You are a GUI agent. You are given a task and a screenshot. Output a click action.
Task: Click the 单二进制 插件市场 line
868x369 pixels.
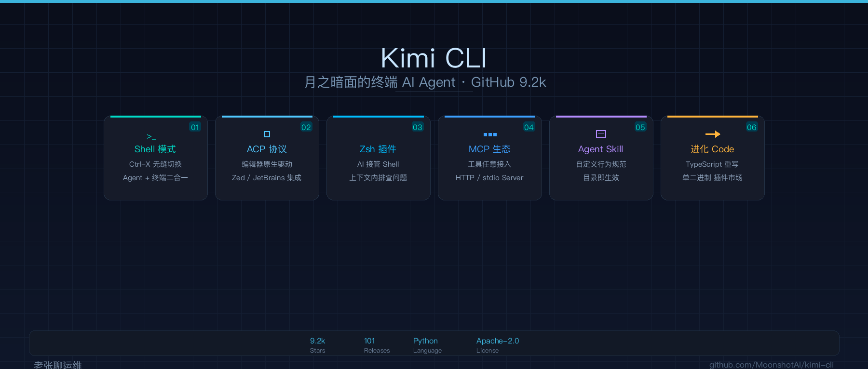coord(712,178)
